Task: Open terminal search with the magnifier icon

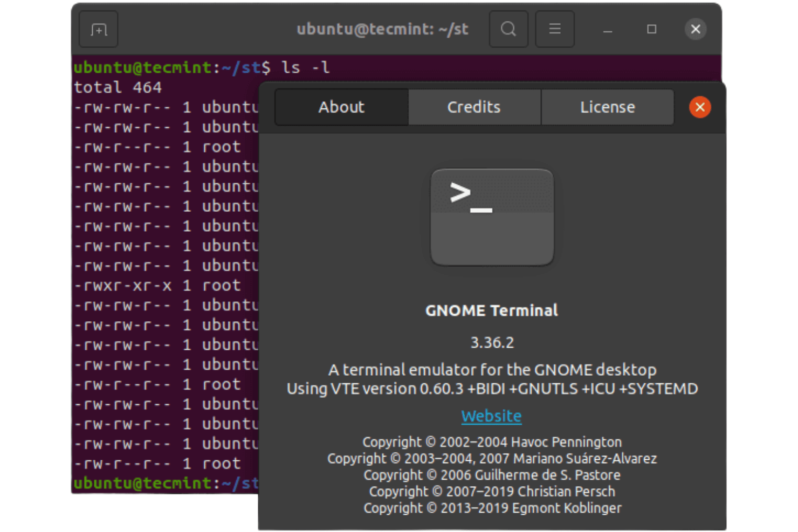Action: pyautogui.click(x=508, y=29)
